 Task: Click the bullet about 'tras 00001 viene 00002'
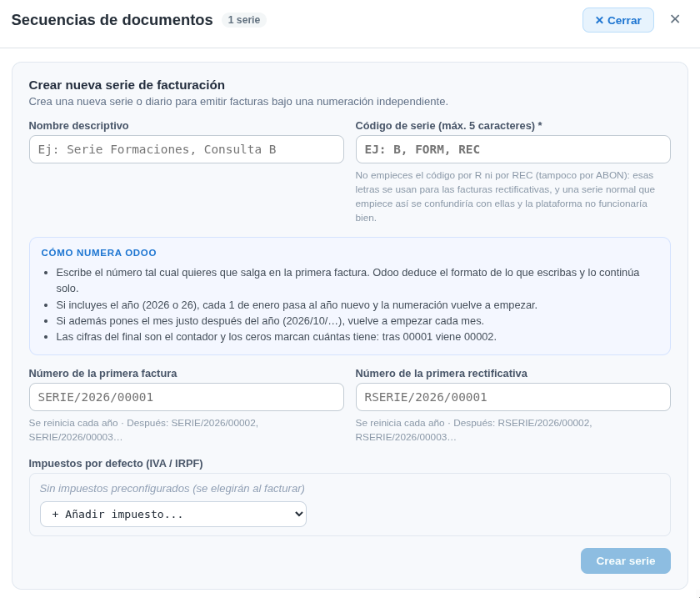pos(277,337)
